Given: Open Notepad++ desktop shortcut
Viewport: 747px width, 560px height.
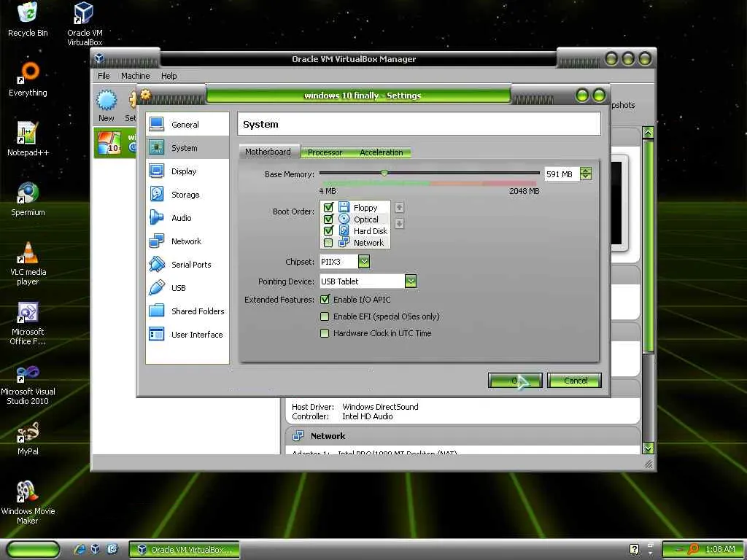Looking at the screenshot, I should coord(28,139).
